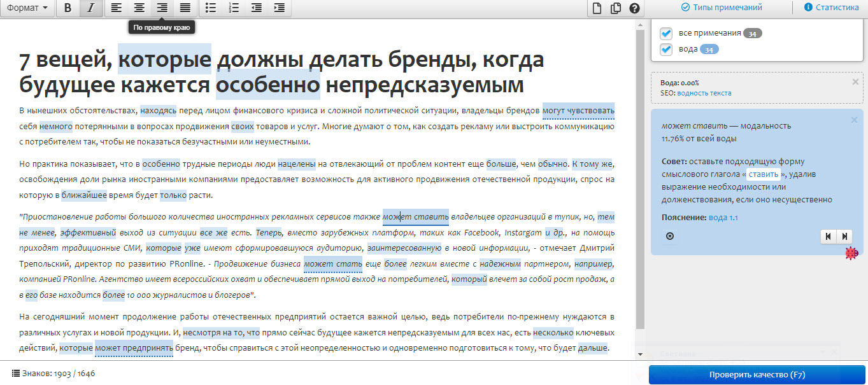The height and width of the screenshot is (385, 868).
Task: Uncheck the 'вода' checkbox
Action: (x=666, y=50)
